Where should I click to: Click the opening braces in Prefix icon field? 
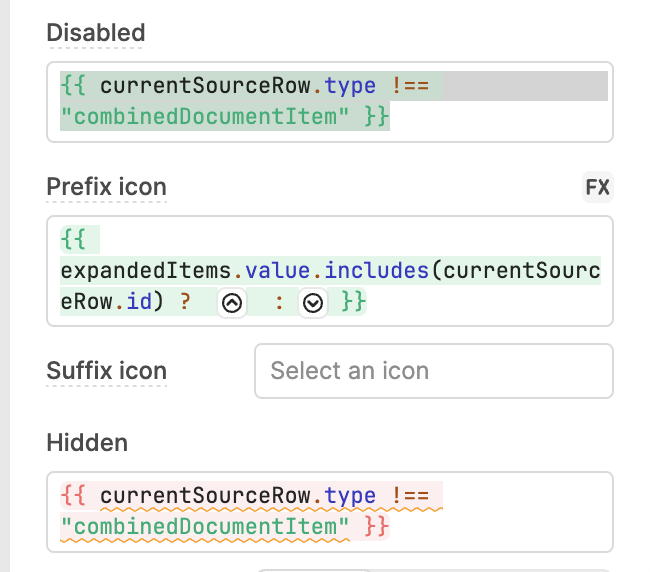[73, 240]
